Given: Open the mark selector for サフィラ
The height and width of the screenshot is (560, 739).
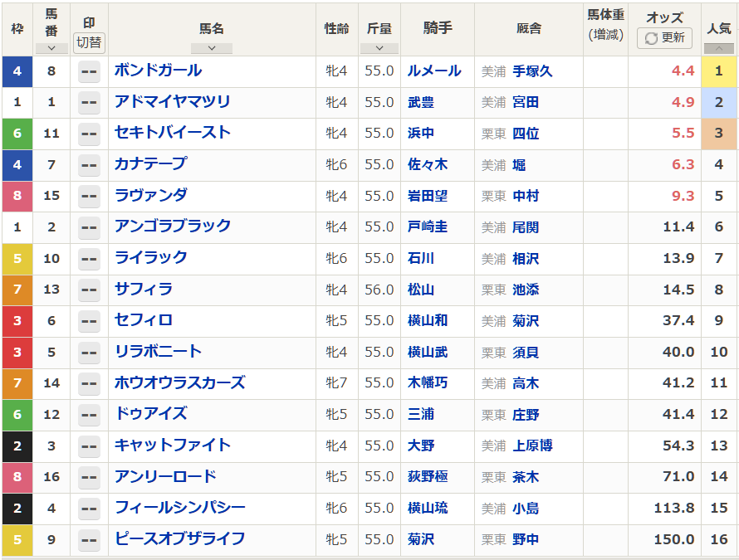Looking at the screenshot, I should point(89,290).
